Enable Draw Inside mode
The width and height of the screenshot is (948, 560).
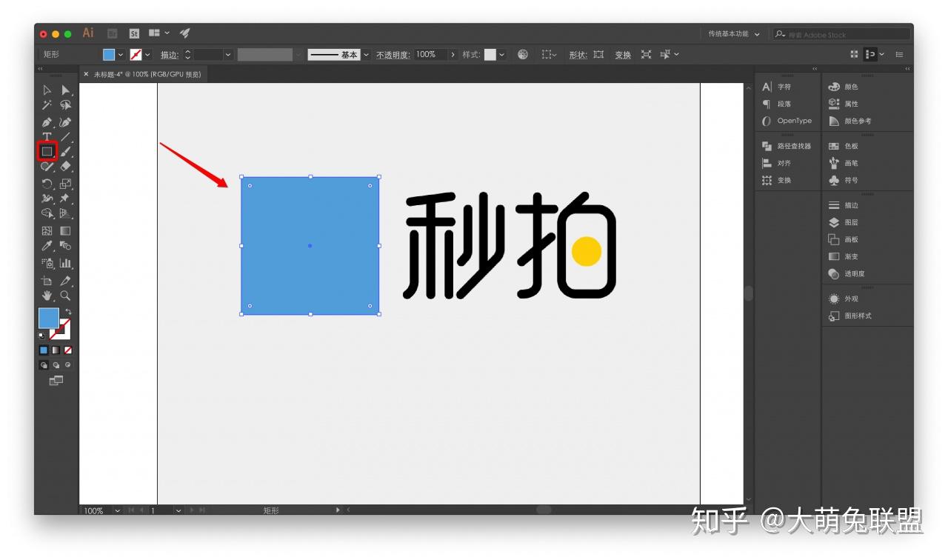[68, 364]
